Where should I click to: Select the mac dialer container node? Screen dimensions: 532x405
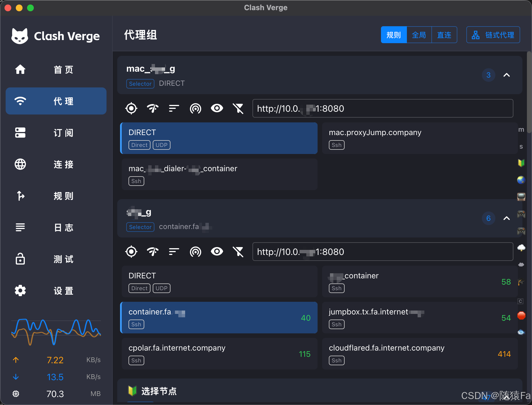(x=219, y=174)
